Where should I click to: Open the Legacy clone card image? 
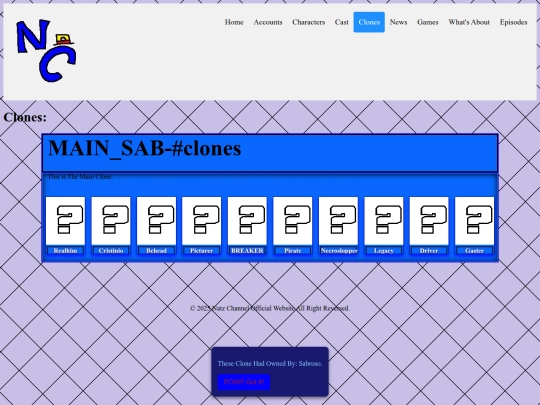[x=384, y=221]
